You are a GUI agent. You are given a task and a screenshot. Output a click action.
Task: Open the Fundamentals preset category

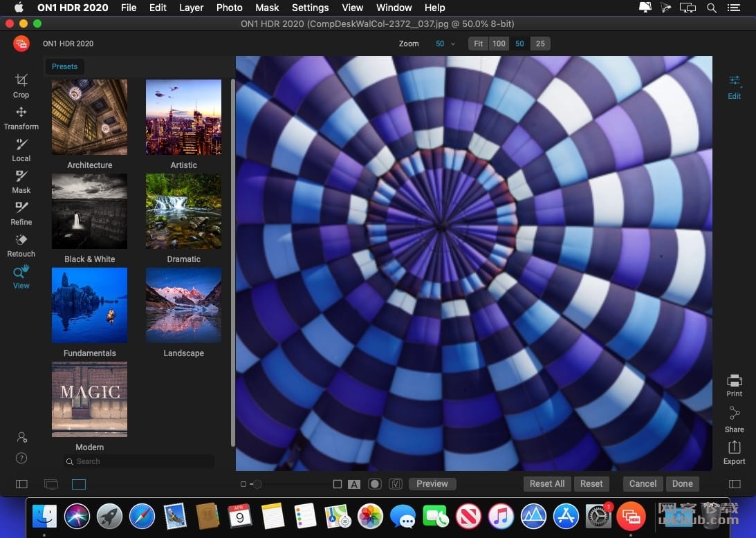(x=90, y=313)
